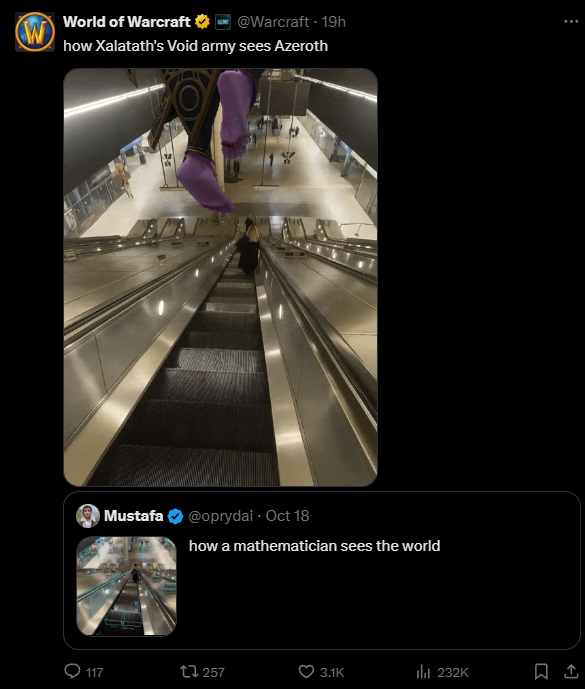This screenshot has height=689, width=585.
Task: Open the 19h timestamp link
Action: pos(334,22)
